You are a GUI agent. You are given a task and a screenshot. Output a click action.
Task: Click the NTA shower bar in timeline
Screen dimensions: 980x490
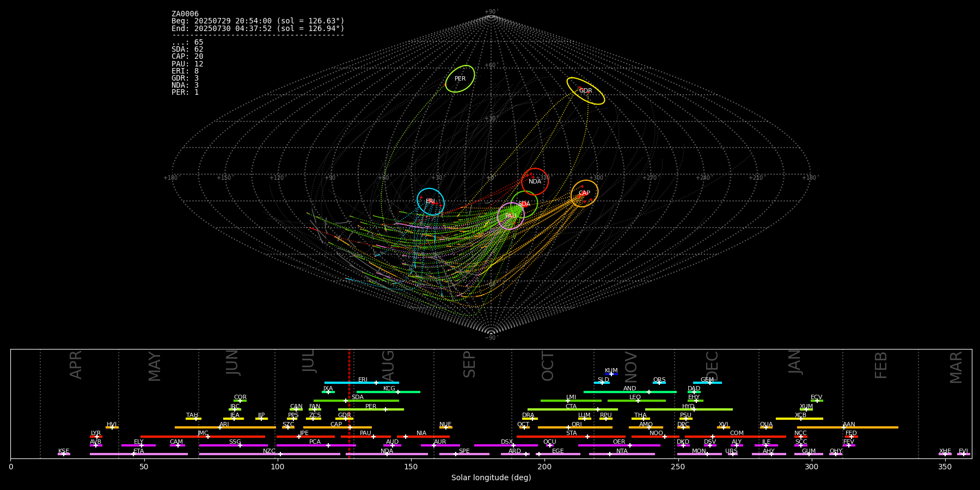(x=622, y=454)
